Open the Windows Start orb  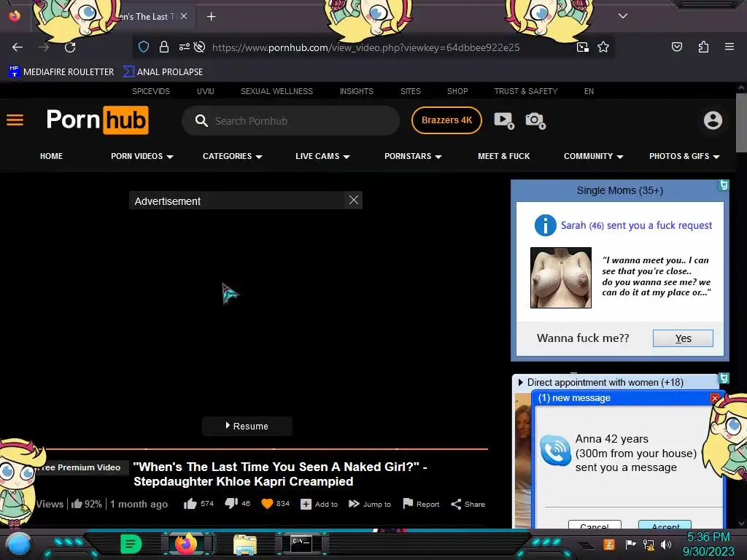tap(19, 544)
